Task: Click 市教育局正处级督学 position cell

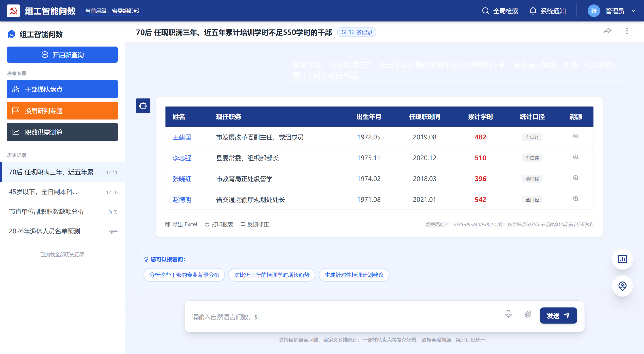Action: pos(244,179)
